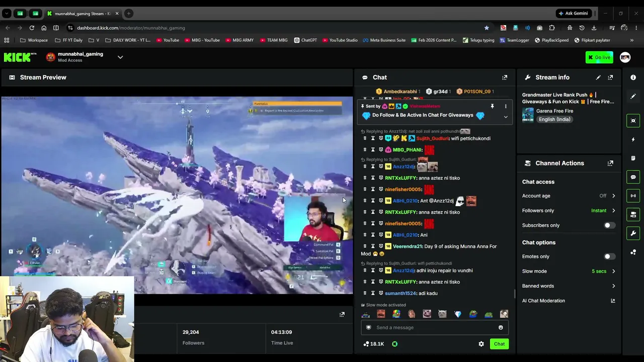This screenshot has width=644, height=362.
Task: Open the info icon in the right sidebar
Action: point(633,77)
